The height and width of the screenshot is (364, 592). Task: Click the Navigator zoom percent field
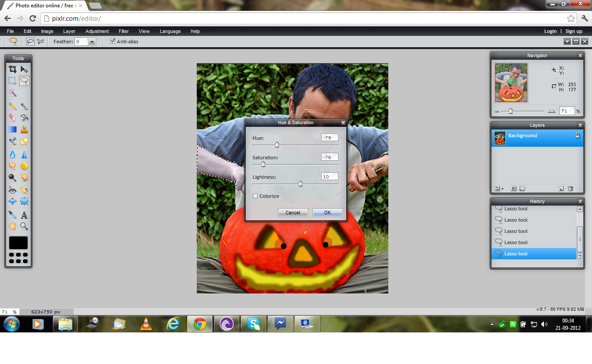(567, 111)
